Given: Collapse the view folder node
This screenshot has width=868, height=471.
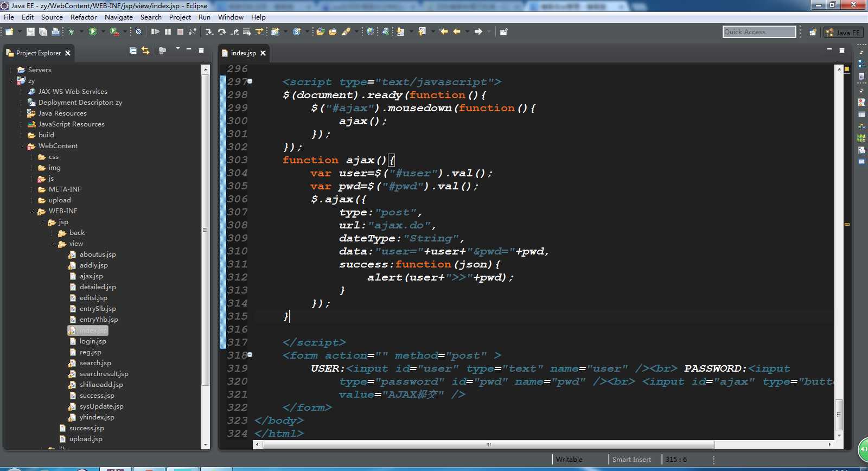Looking at the screenshot, I should 53,244.
